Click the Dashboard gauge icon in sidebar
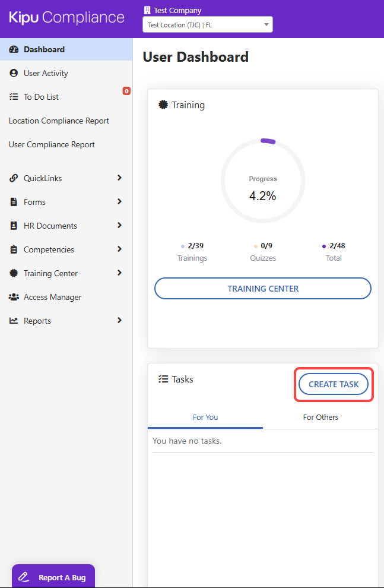 point(14,49)
